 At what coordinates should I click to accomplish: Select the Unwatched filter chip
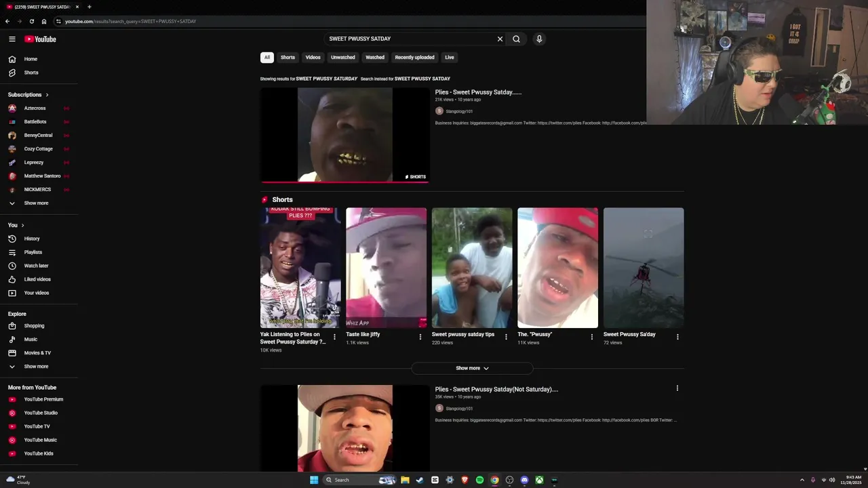[343, 58]
